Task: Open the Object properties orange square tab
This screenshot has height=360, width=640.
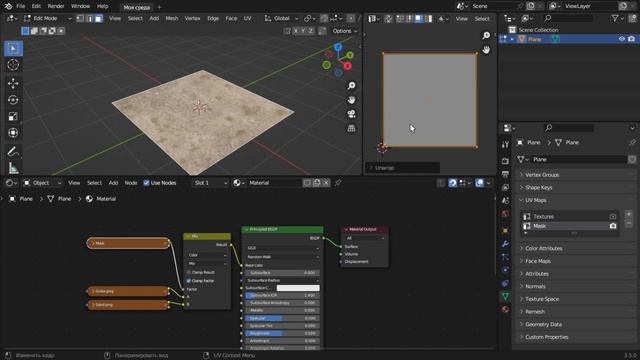Action: click(505, 231)
